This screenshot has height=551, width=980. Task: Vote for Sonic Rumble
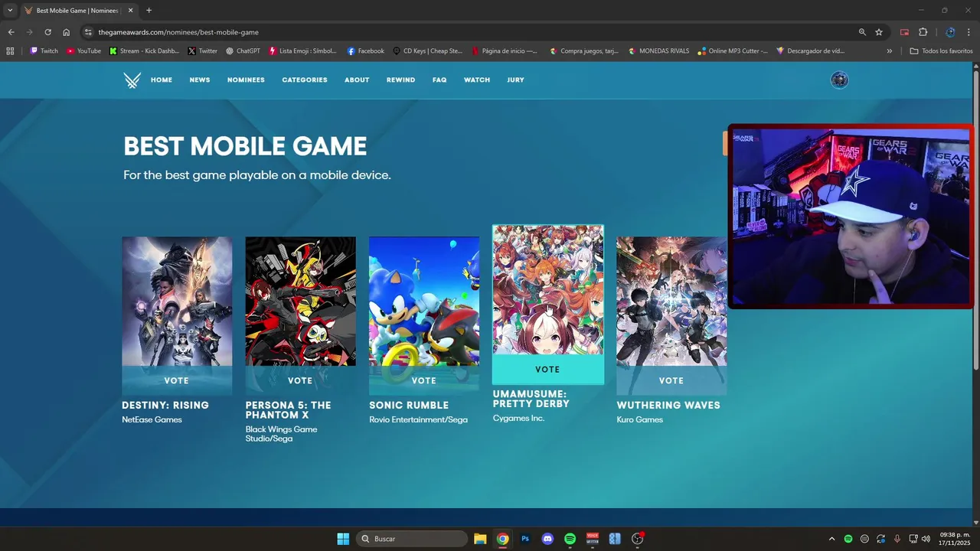point(424,380)
